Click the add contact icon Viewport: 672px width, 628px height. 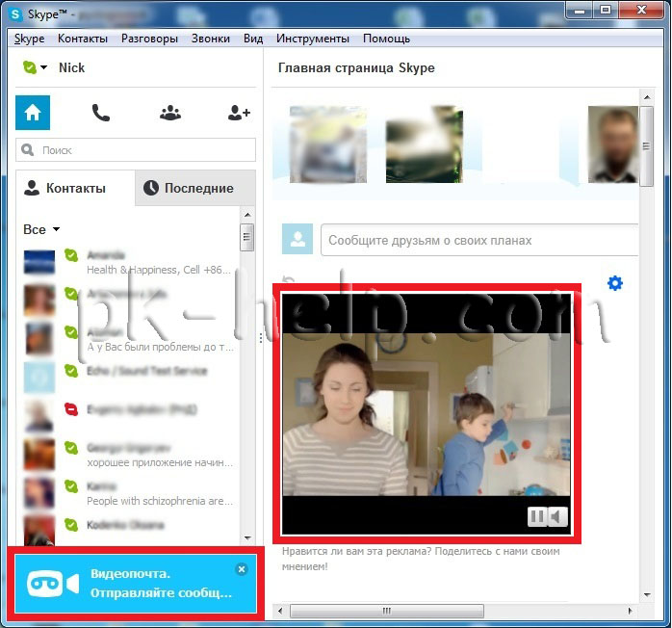pos(239,113)
